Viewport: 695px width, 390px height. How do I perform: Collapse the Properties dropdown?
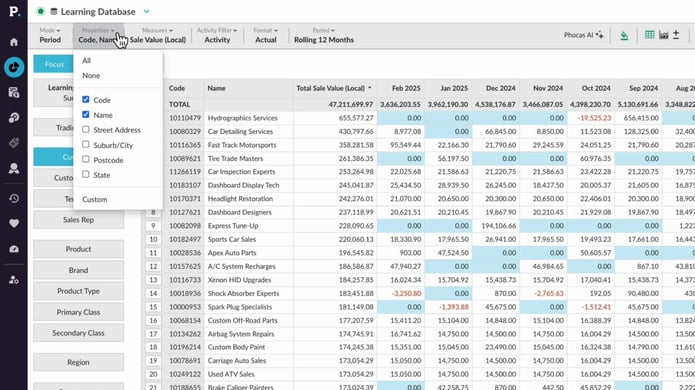tap(98, 35)
